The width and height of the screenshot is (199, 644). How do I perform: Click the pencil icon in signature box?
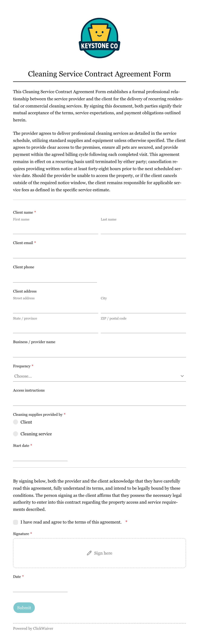click(x=89, y=553)
